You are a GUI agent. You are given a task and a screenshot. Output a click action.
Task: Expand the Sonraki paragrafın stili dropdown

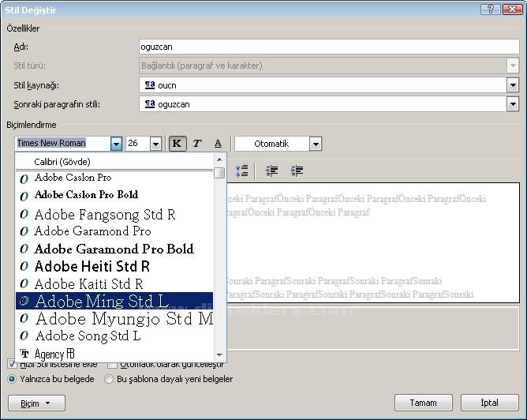click(x=513, y=104)
